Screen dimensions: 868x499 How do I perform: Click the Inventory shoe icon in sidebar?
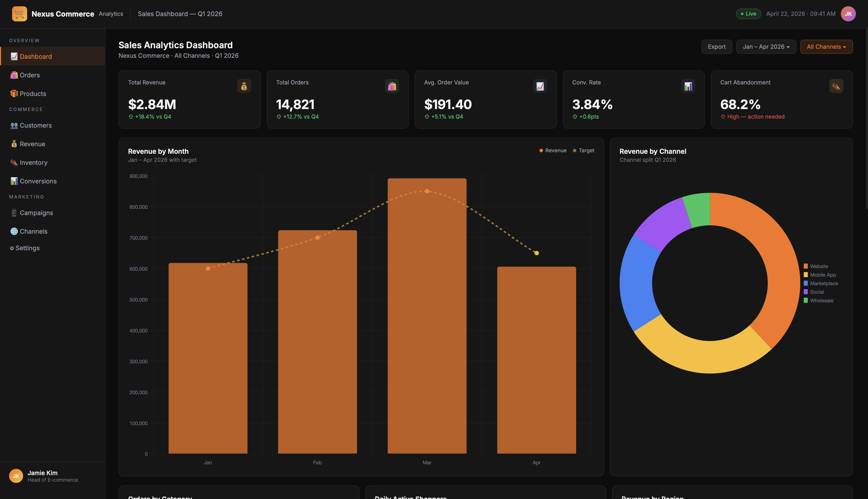[x=14, y=163]
